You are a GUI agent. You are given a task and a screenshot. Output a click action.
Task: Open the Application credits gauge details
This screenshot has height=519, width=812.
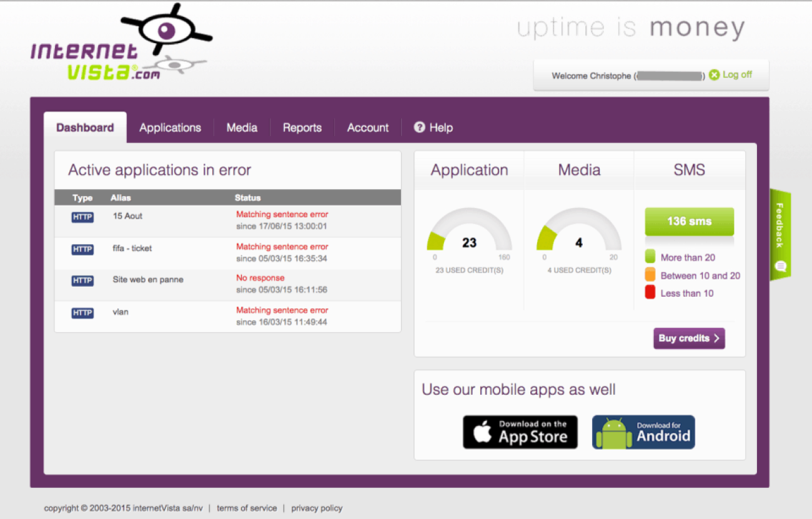click(468, 237)
